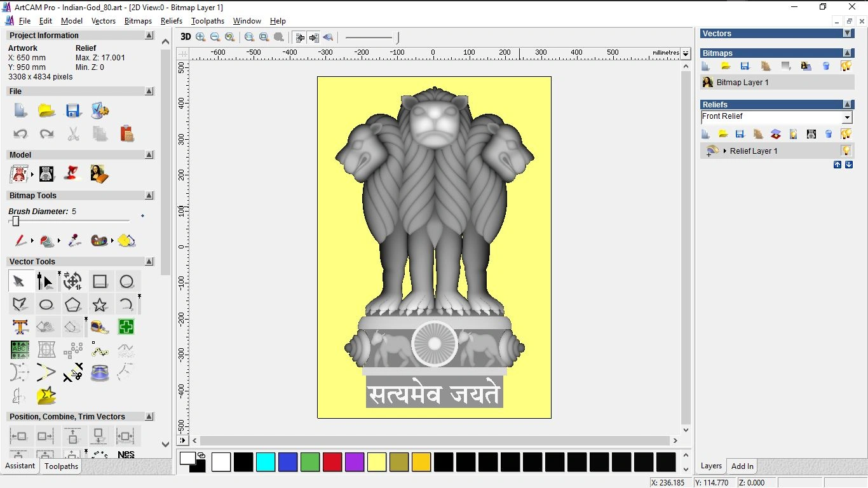Toggle all bitmap layers visibility with lightbulbs icon
This screenshot has height=488, width=868.
846,65
